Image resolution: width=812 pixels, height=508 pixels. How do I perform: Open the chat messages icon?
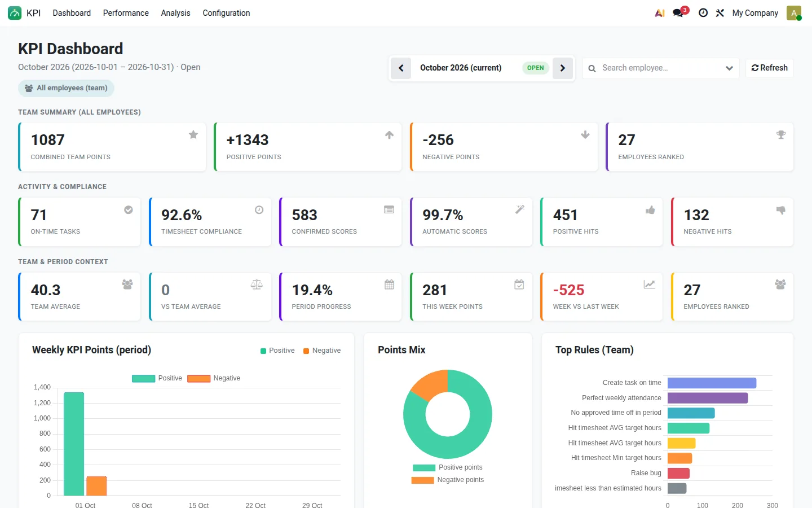(678, 13)
